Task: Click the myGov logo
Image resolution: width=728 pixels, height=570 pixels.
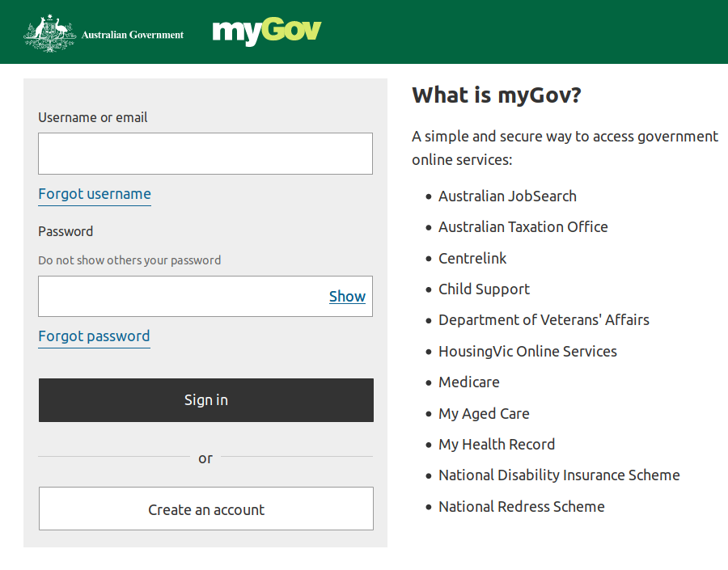Action: click(266, 32)
